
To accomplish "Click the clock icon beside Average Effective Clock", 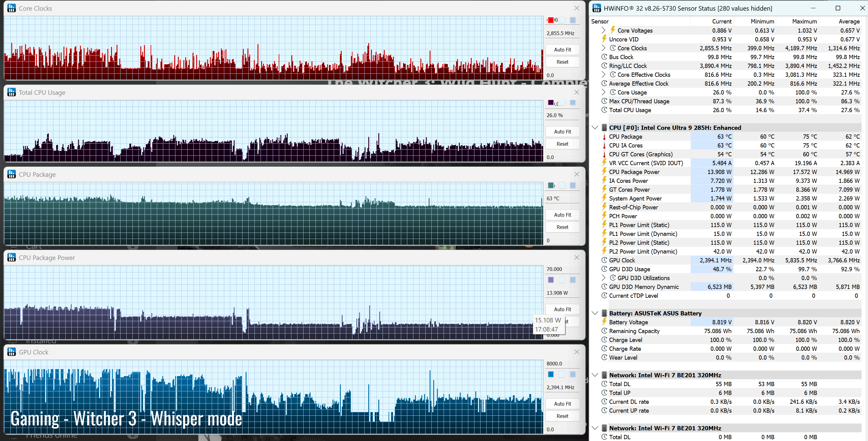I will pos(604,84).
